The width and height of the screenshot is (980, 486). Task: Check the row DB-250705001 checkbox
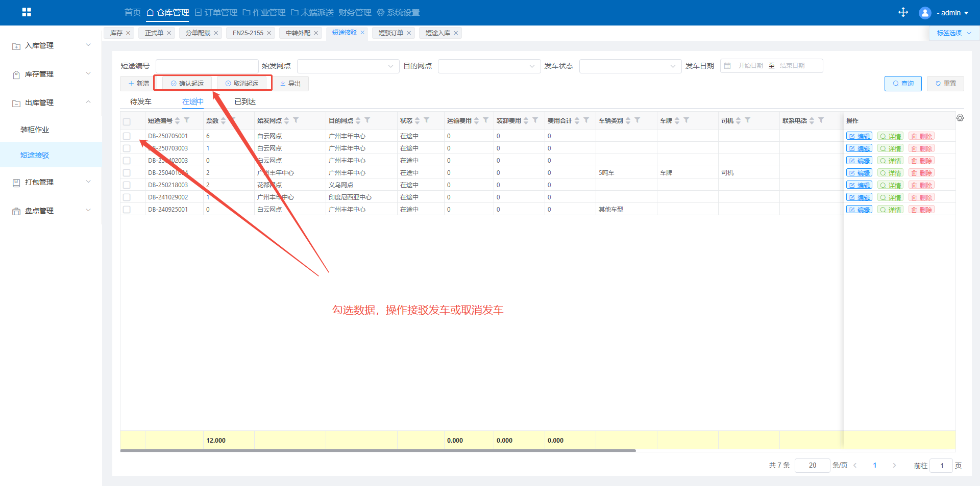(x=127, y=136)
